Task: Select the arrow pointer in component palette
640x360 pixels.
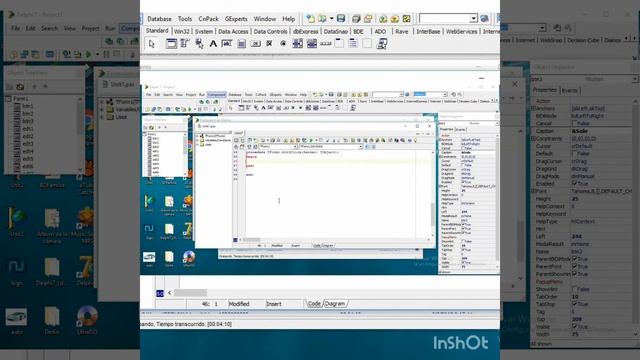Action: (152, 44)
